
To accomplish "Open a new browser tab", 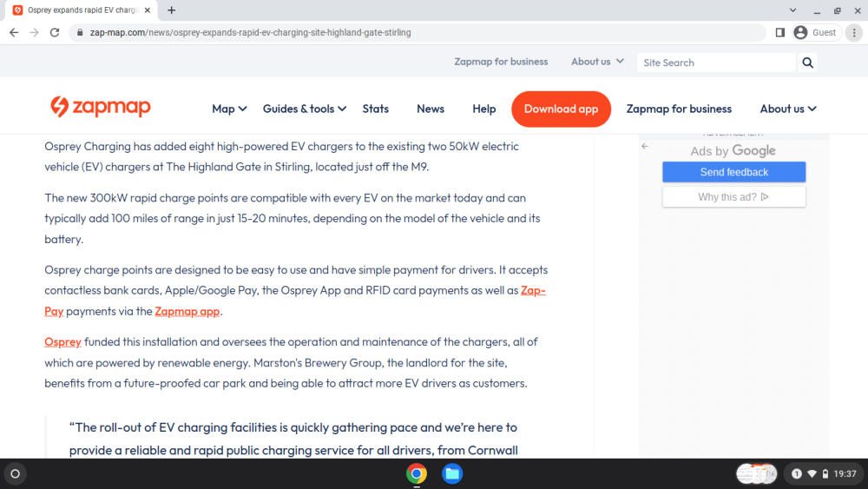I will 172,10.
